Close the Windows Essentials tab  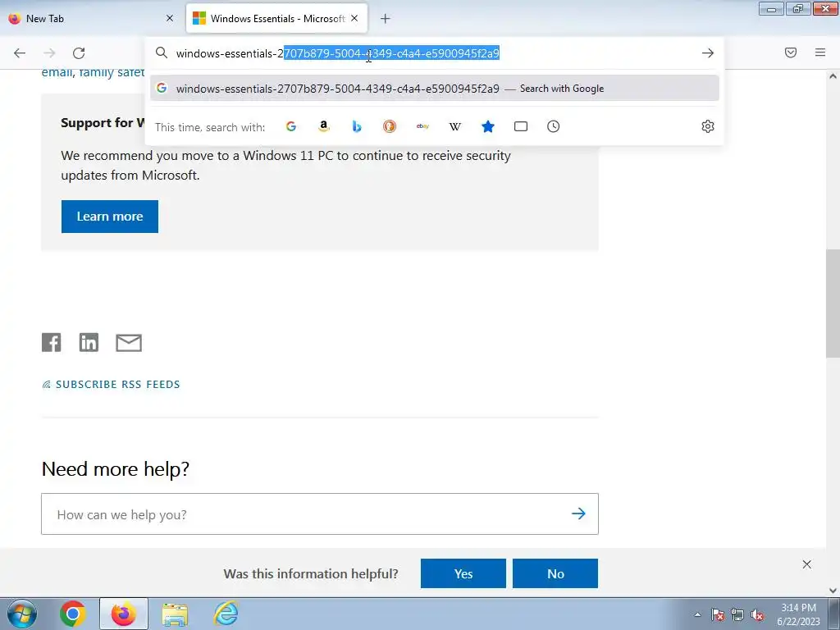click(x=354, y=18)
